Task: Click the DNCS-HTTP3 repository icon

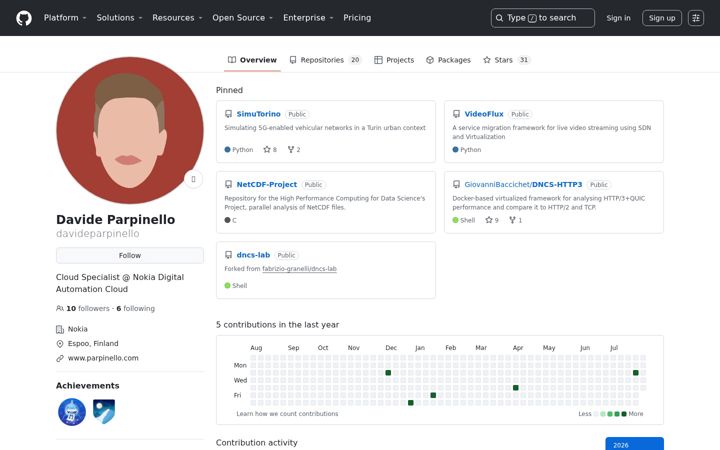Action: click(456, 185)
